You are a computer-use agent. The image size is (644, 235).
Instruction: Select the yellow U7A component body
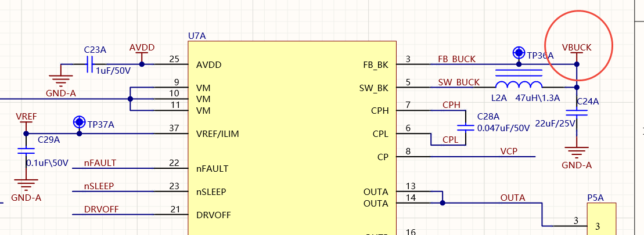click(x=292, y=138)
